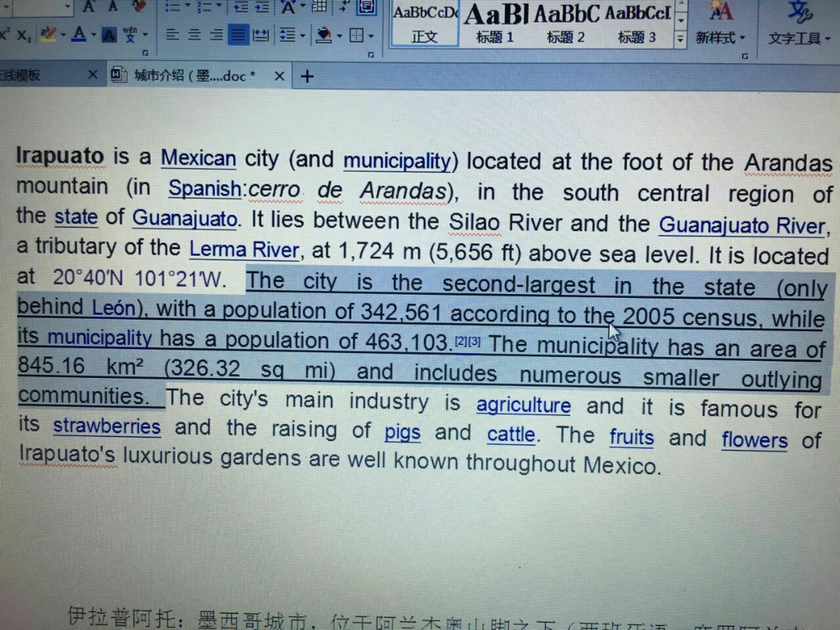Viewport: 840px width, 630px height.
Task: Click the bold word Irapuato
Action: (x=60, y=156)
